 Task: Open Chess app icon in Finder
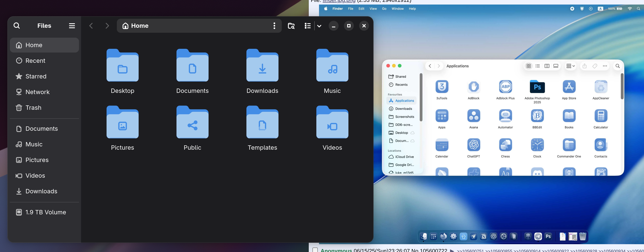pos(505,145)
